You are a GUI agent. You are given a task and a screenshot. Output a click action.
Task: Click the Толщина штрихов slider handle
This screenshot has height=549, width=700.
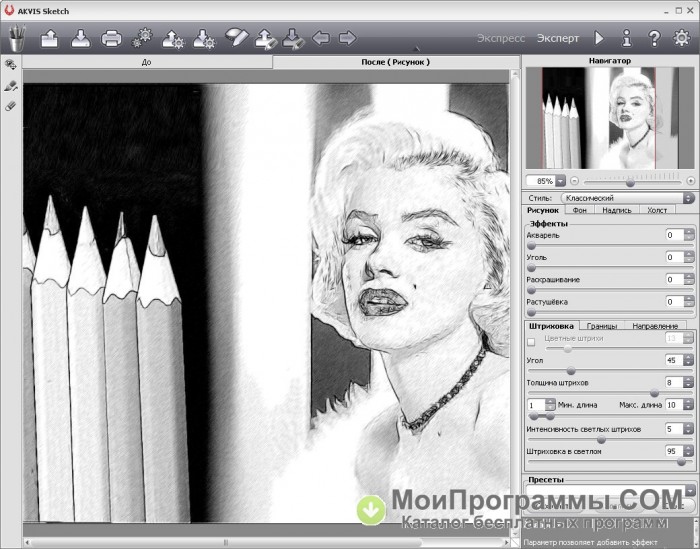pos(654,393)
